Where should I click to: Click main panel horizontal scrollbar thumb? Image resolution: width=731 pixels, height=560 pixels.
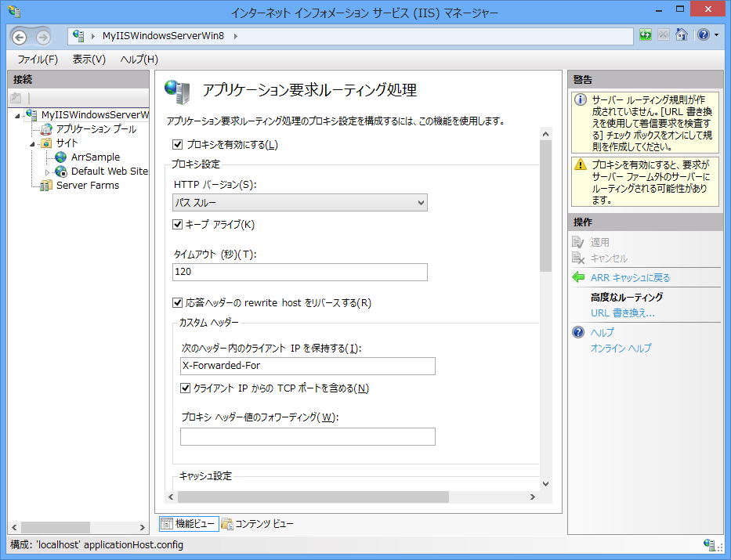coord(313,497)
